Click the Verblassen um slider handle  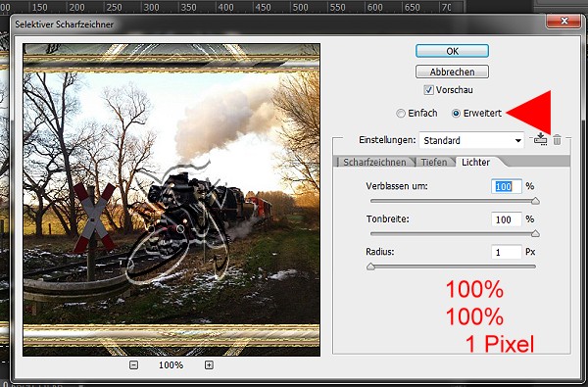(x=535, y=201)
